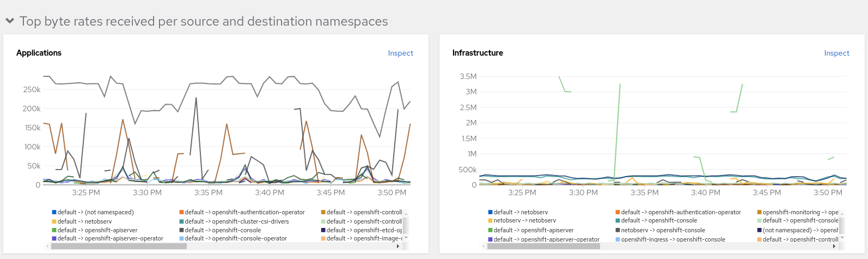Open Inspect for the Applications chart
Screen dimensions: 868x259
(x=400, y=53)
